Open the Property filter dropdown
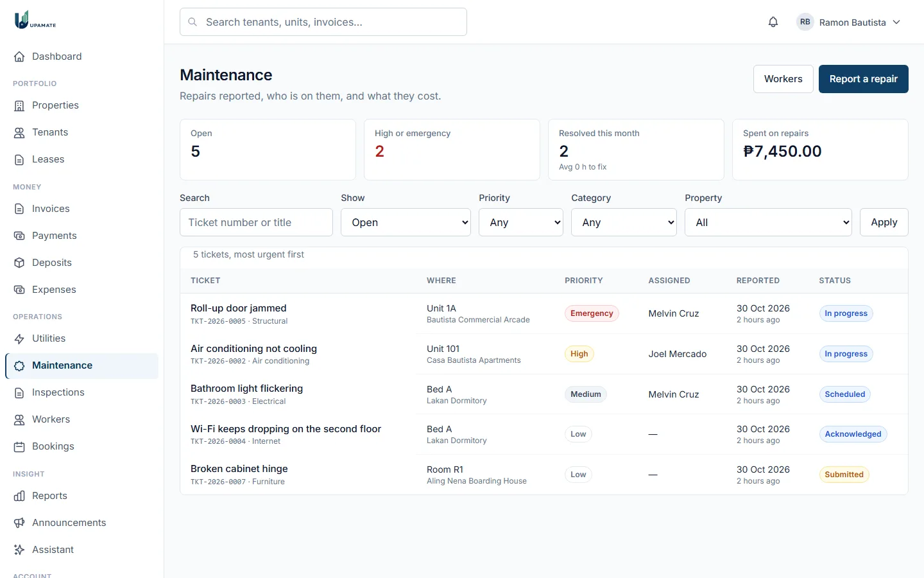 768,222
